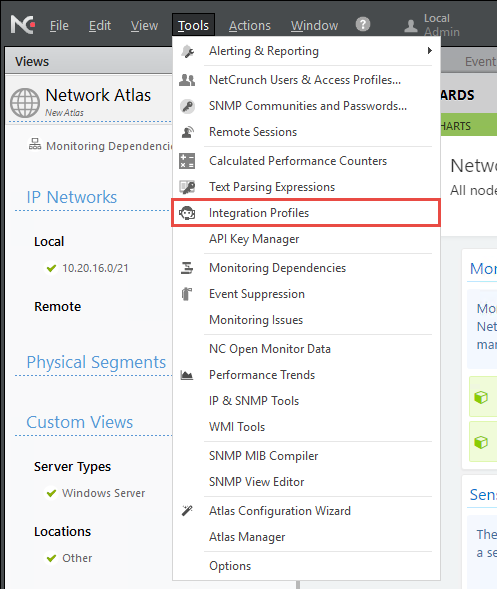Click the Monitoring Dependencies menu icon

(187, 268)
